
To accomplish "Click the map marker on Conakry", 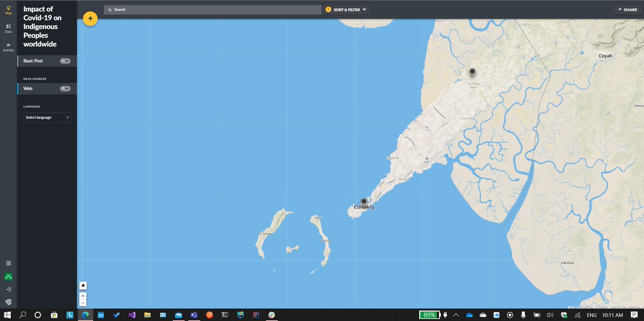I will tap(364, 201).
